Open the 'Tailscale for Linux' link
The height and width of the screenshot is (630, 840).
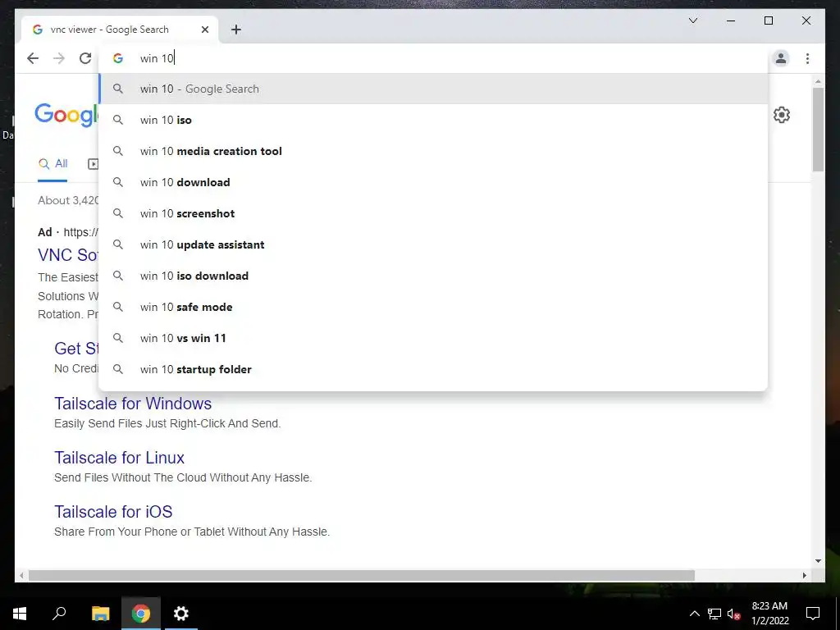[119, 458]
